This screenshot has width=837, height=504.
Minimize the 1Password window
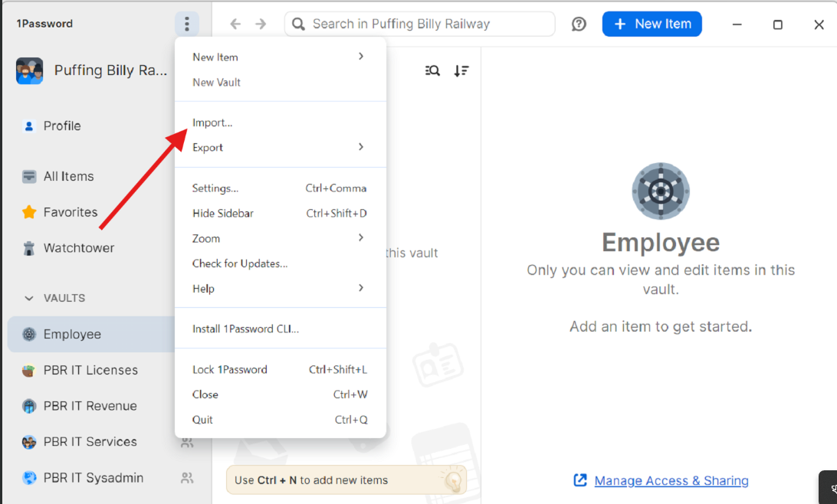click(x=737, y=25)
